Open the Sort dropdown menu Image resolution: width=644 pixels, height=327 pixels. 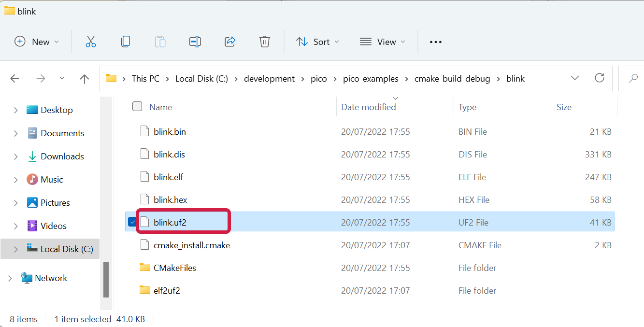click(317, 42)
